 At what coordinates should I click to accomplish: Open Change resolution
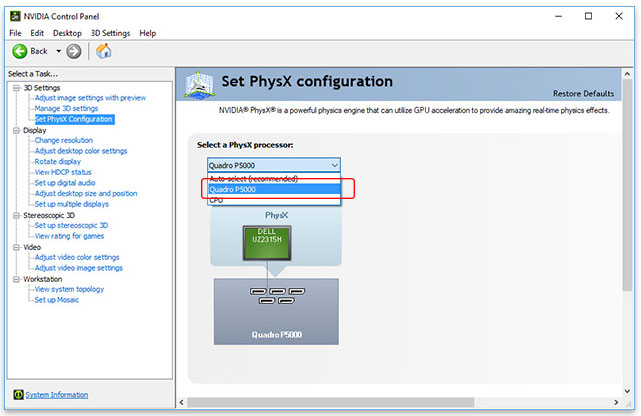click(x=63, y=140)
